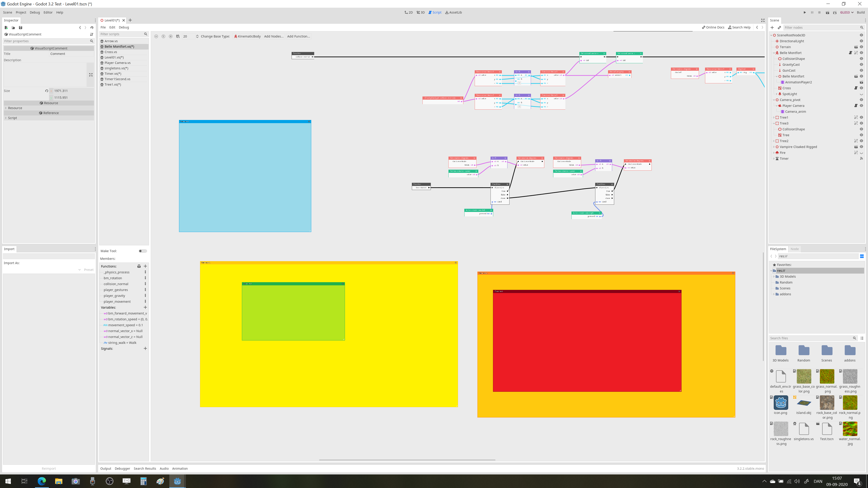The width and height of the screenshot is (868, 488).
Task: Click the Add Nodes... button
Action: click(x=274, y=36)
